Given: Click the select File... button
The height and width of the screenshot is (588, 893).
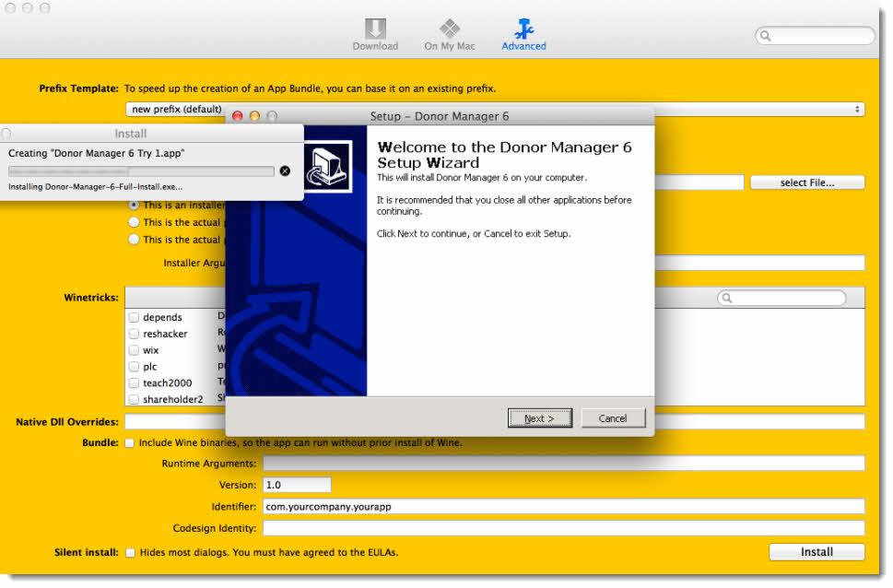Looking at the screenshot, I should 807,182.
